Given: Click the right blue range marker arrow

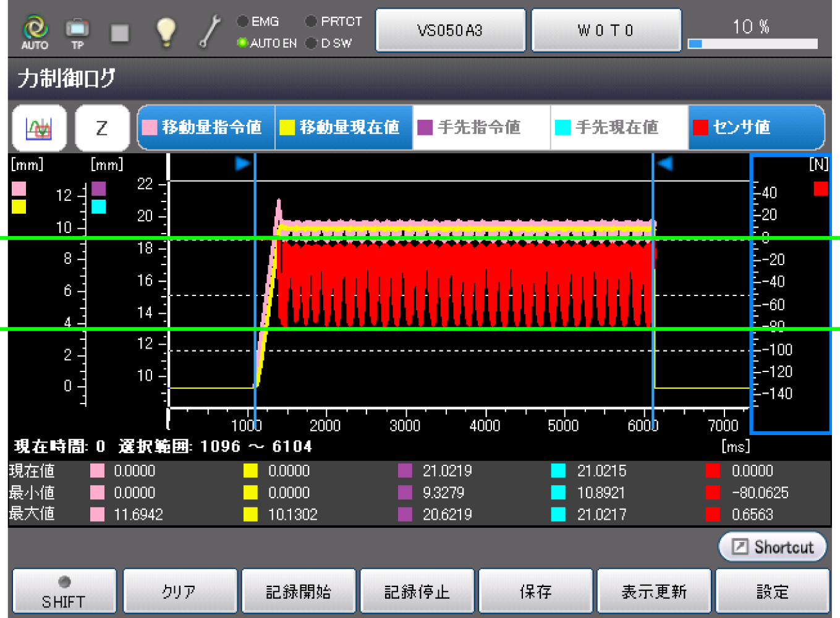Looking at the screenshot, I should pos(665,164).
